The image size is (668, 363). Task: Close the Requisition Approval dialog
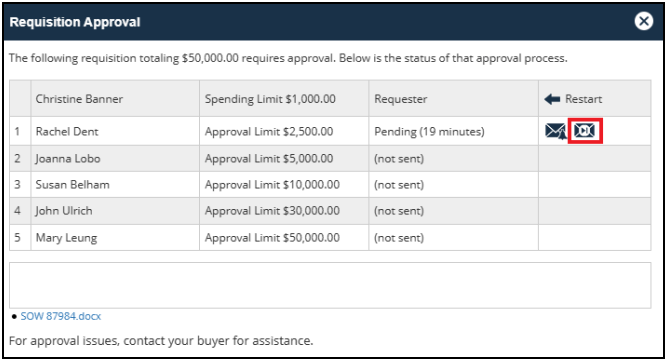(643, 21)
